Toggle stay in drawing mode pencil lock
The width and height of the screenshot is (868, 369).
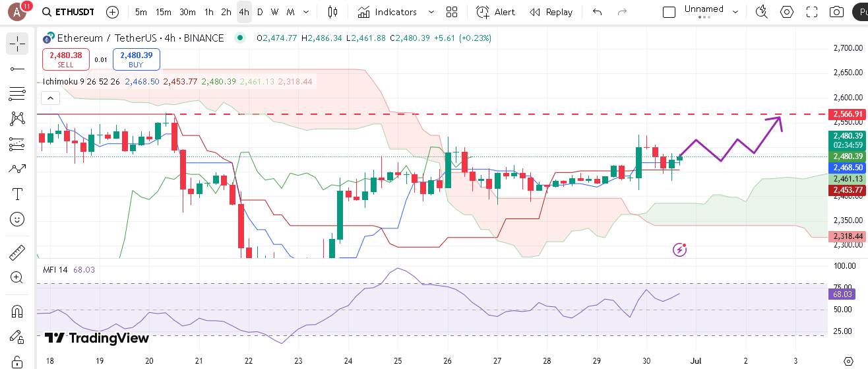coord(17,337)
